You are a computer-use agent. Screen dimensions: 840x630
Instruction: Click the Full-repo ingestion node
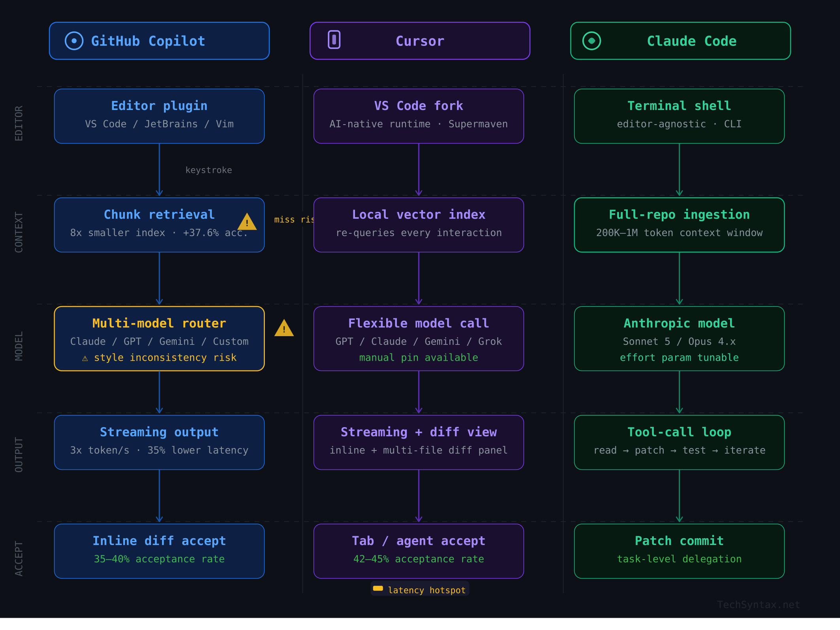[679, 225]
